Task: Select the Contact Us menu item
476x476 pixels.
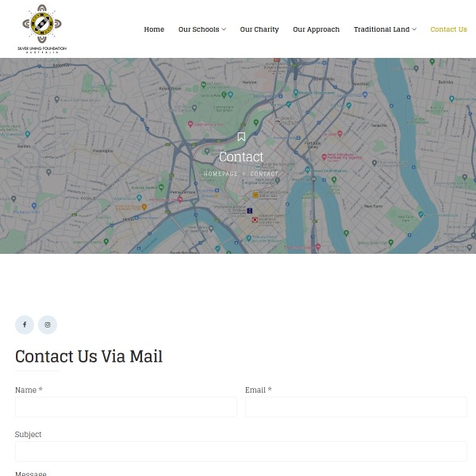Action: click(448, 29)
